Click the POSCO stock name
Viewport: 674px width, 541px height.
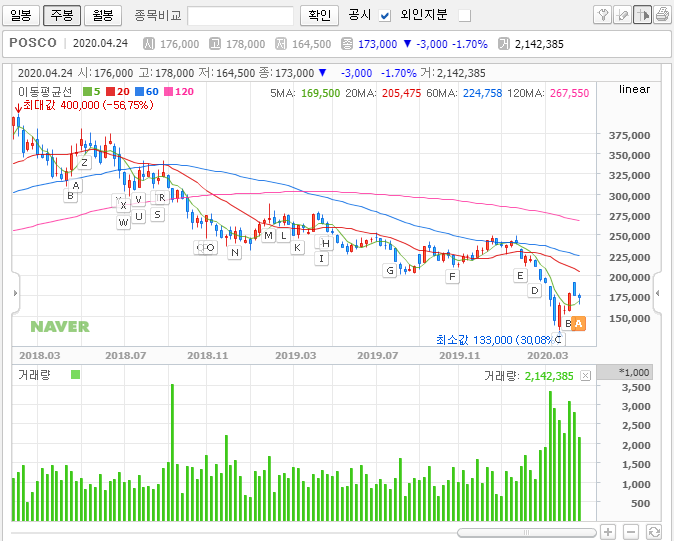click(33, 43)
